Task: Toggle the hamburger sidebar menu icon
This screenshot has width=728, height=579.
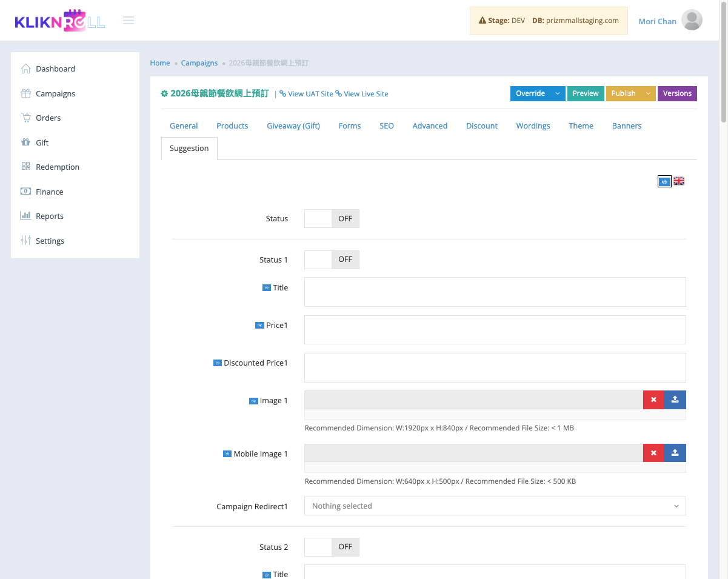Action: (129, 21)
